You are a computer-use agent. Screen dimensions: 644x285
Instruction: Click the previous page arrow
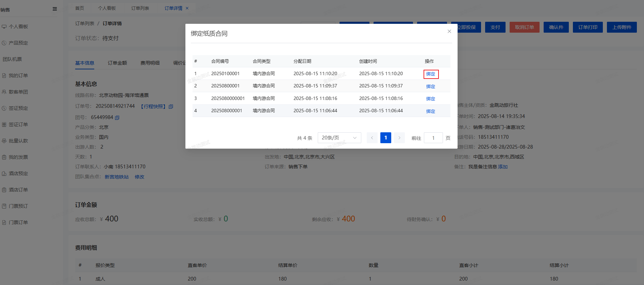pos(372,138)
